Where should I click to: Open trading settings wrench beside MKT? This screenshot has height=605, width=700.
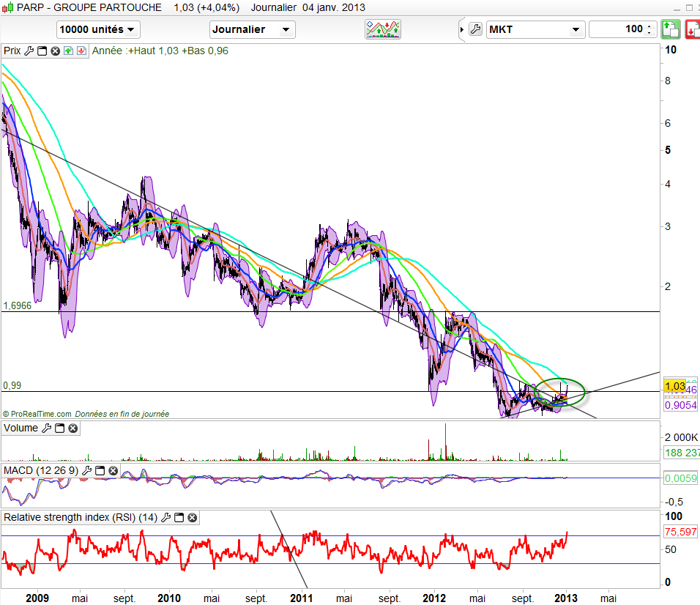coord(474,29)
